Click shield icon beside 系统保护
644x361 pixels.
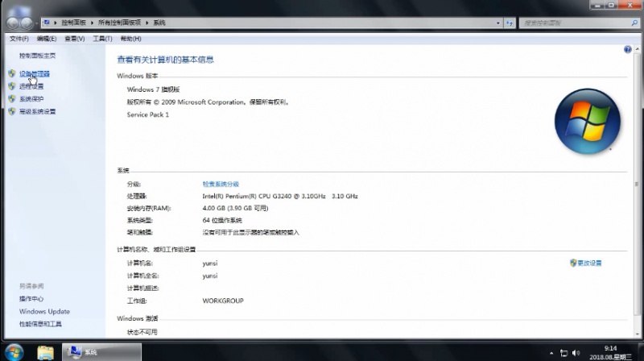[12, 98]
